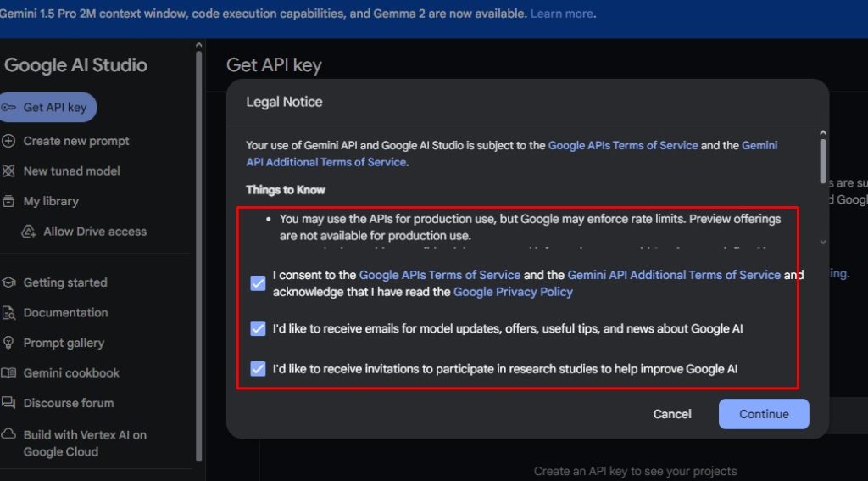Open Get API key in sidebar
This screenshot has height=481, width=868.
tap(47, 108)
